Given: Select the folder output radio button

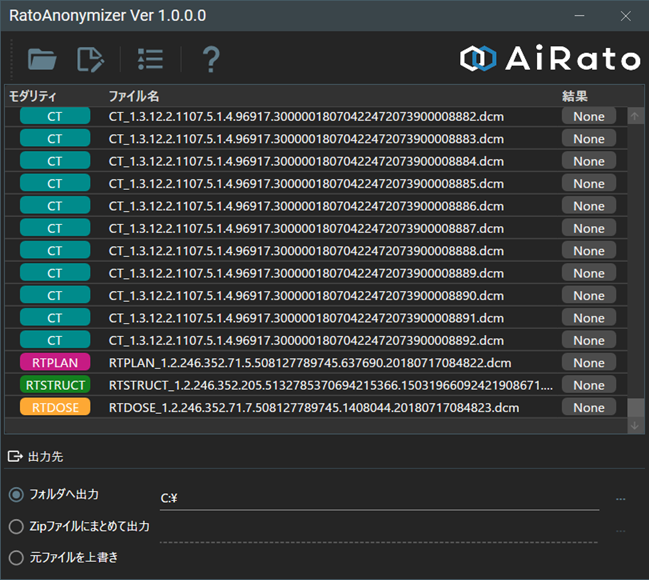Looking at the screenshot, I should point(16,494).
